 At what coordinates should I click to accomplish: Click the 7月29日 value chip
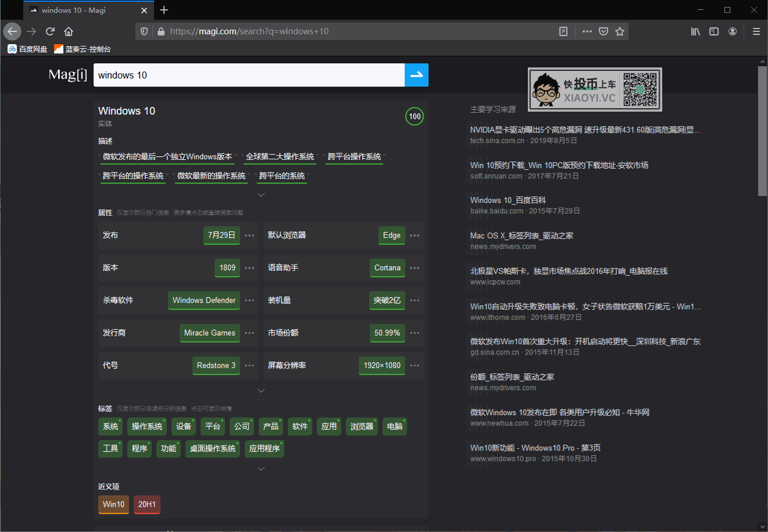(222, 235)
